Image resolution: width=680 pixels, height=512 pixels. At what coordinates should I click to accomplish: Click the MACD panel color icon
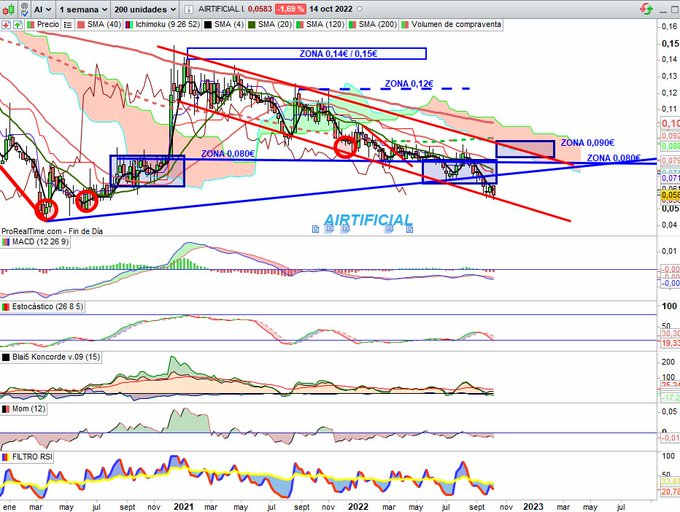point(6,242)
